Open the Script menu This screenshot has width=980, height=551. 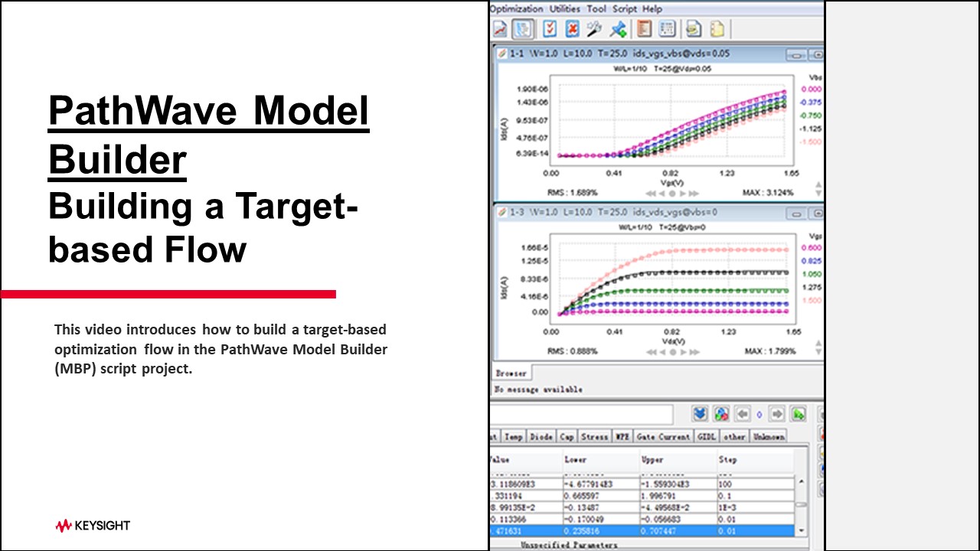pos(625,8)
